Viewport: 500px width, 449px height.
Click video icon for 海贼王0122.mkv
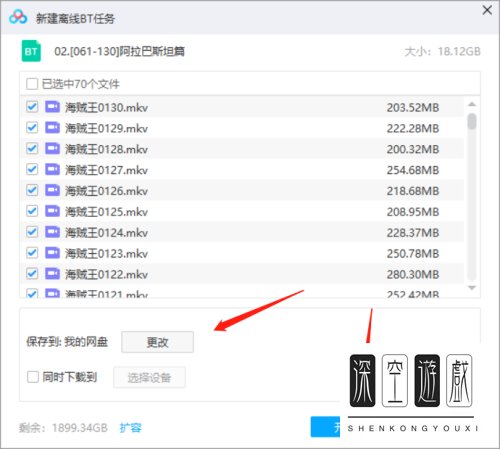(52, 274)
